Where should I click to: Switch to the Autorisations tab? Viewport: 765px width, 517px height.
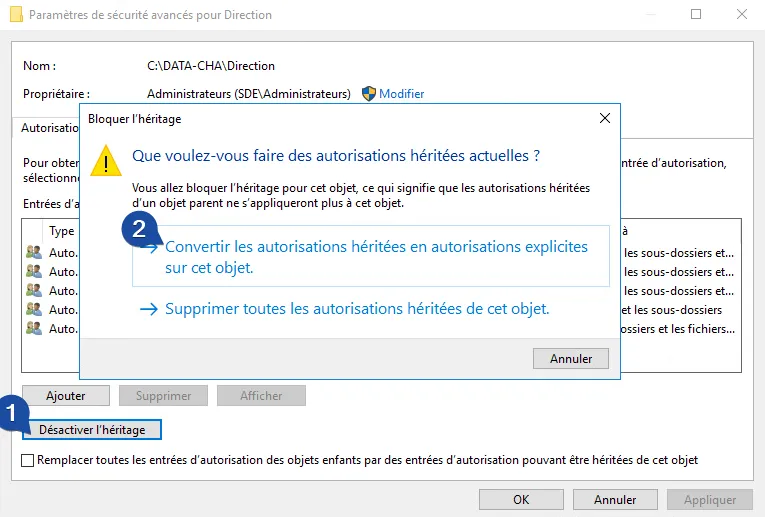pyautogui.click(x=50, y=128)
